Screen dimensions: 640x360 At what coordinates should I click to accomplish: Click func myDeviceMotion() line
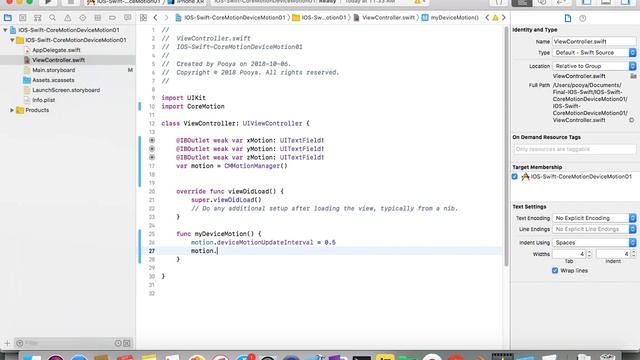click(x=219, y=234)
